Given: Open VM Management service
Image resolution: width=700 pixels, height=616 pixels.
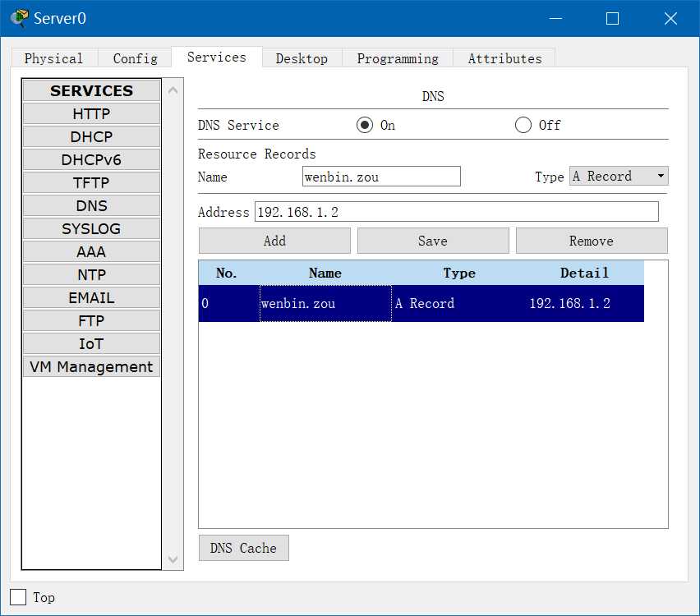Looking at the screenshot, I should [91, 366].
